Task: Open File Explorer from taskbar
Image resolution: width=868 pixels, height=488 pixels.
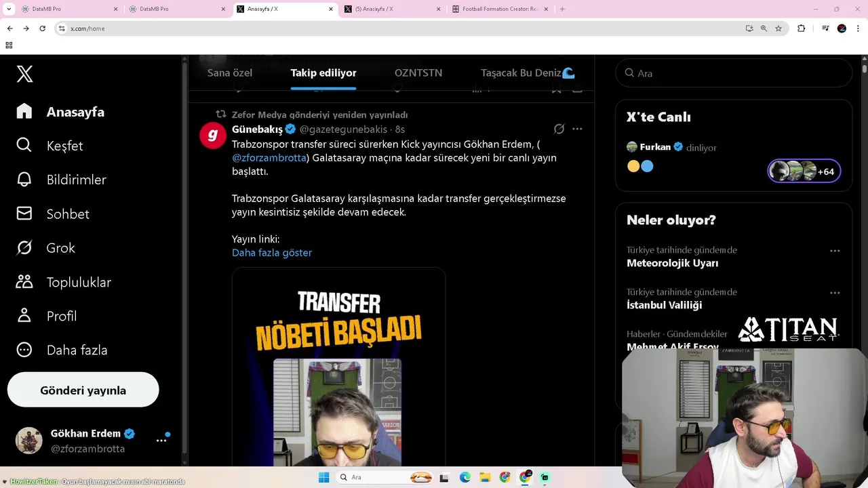Action: point(484,477)
